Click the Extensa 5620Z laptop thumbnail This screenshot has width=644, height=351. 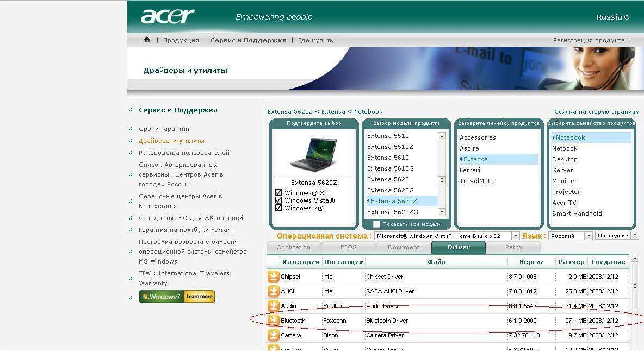[313, 154]
